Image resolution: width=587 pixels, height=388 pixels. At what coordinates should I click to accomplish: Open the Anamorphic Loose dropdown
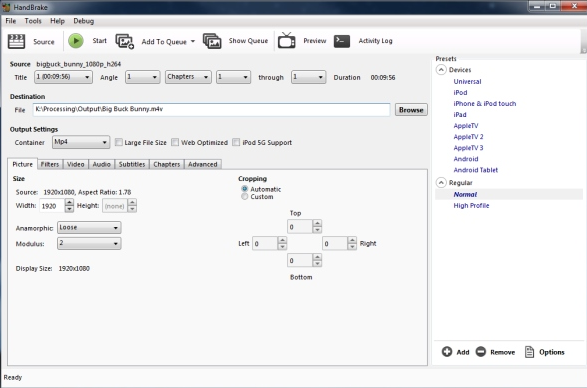[x=89, y=227]
